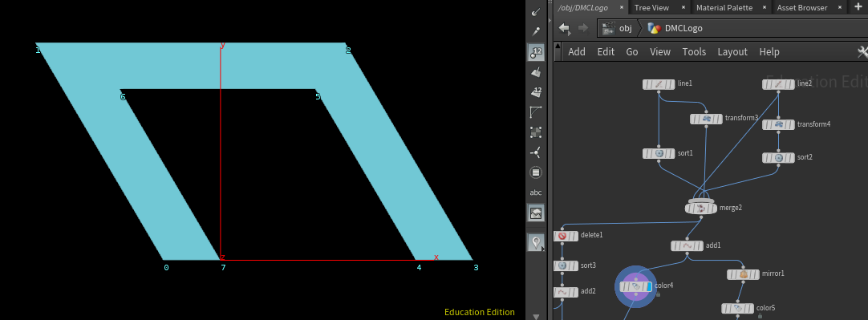This screenshot has height=320, width=868.
Task: Click the obj path segment
Action: tap(625, 28)
